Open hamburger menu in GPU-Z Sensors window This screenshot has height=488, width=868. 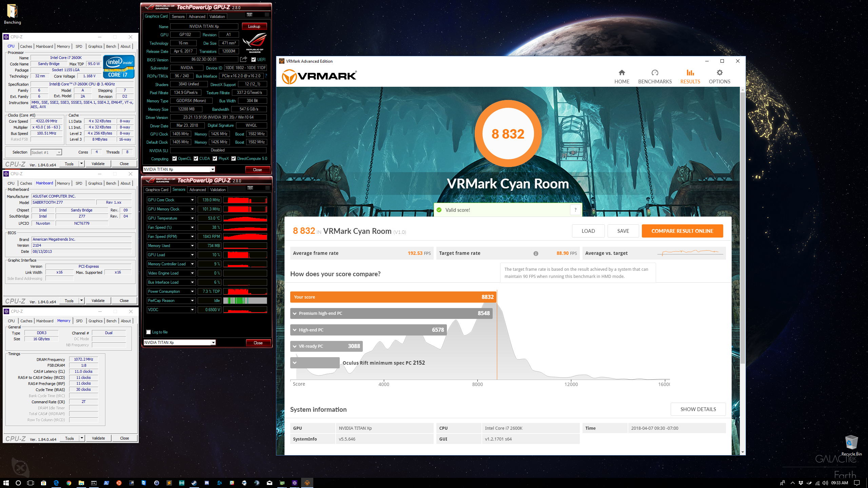[x=268, y=188]
